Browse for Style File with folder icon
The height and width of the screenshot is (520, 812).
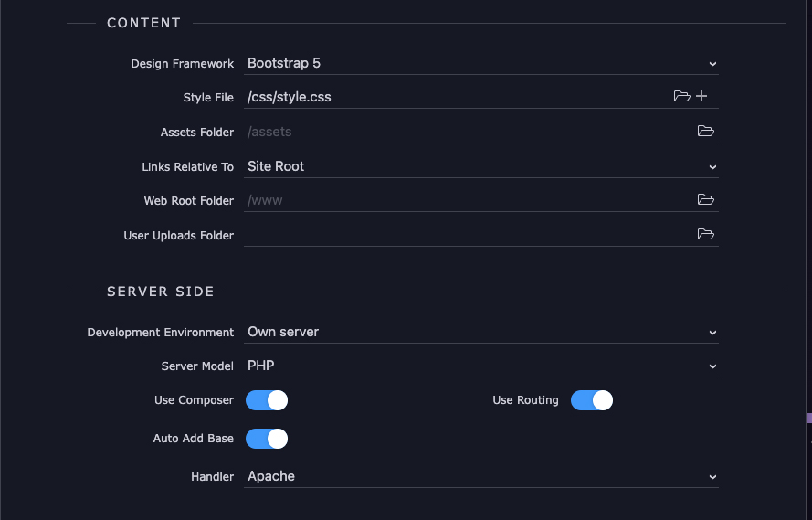point(681,96)
